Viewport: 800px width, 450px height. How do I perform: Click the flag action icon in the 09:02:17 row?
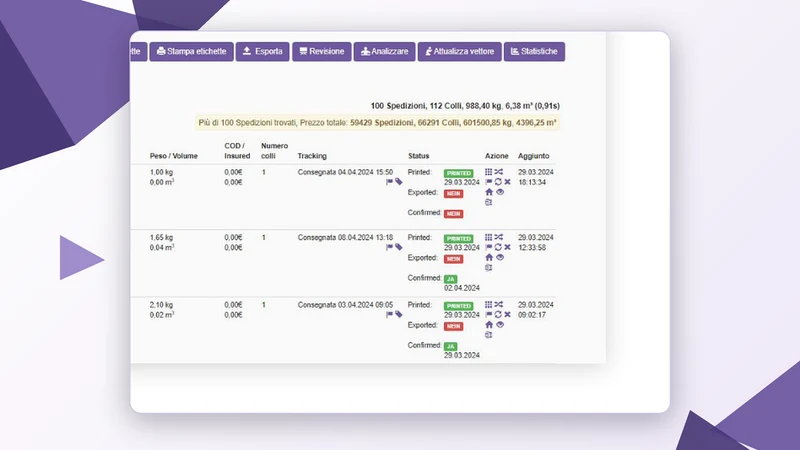488,315
